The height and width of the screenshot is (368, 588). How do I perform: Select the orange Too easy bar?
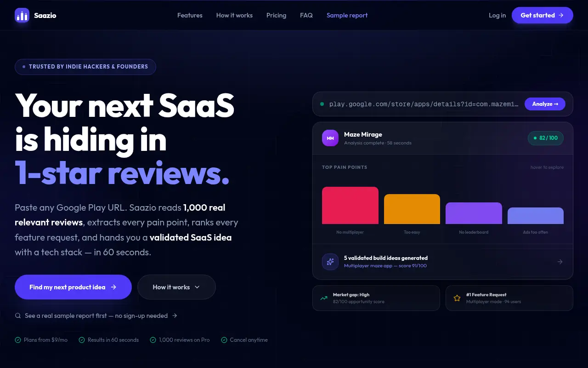(412, 209)
